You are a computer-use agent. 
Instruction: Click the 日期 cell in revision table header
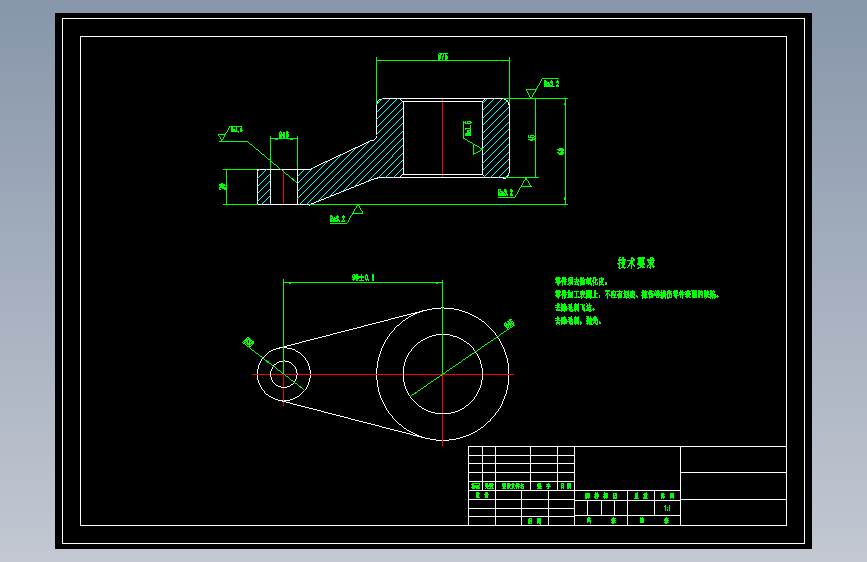point(566,486)
